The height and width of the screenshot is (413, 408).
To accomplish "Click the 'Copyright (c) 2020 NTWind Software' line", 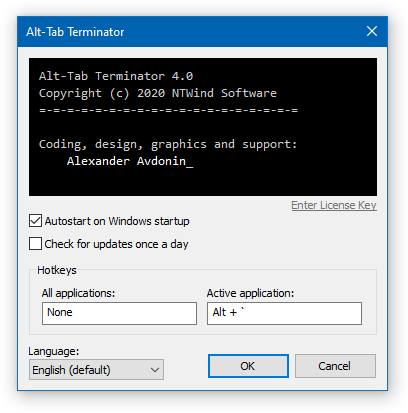I will 158,93.
